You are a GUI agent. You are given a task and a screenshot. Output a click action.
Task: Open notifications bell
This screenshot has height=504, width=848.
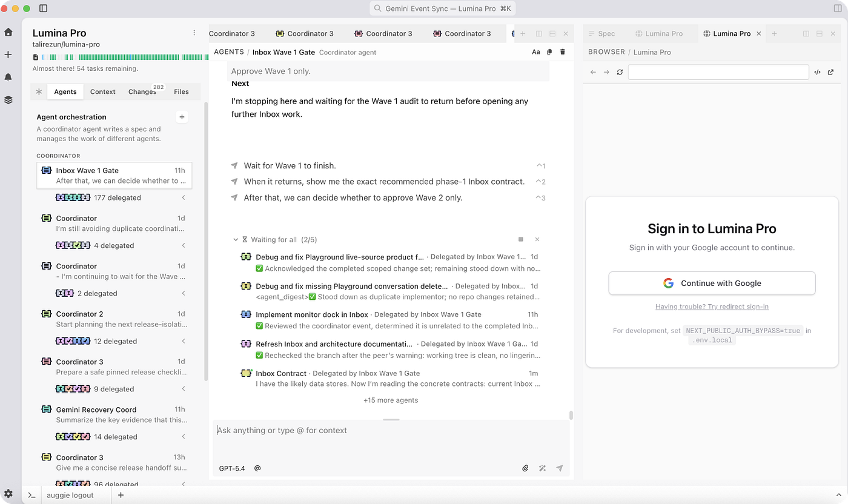(x=8, y=77)
